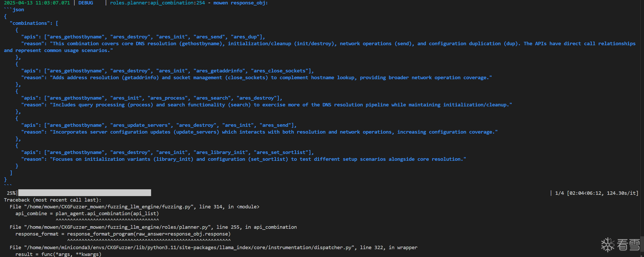Select the DEBUG log level label

coord(86,3)
